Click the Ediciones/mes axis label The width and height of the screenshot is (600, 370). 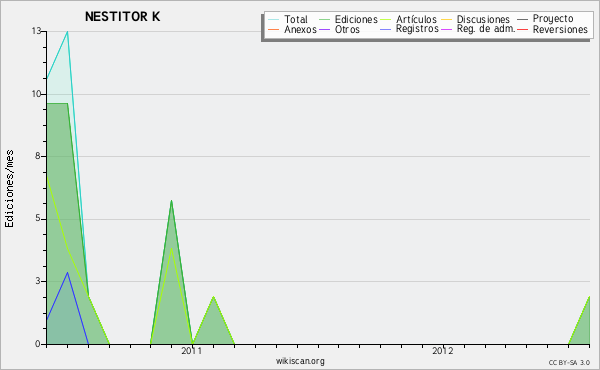(x=9, y=189)
